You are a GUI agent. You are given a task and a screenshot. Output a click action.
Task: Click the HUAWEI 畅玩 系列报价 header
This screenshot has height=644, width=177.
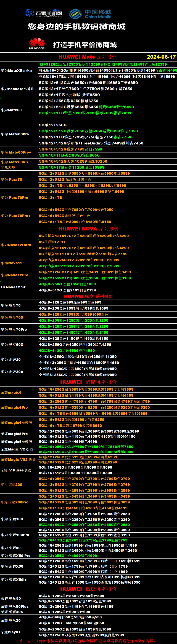pyautogui.click(x=88, y=589)
